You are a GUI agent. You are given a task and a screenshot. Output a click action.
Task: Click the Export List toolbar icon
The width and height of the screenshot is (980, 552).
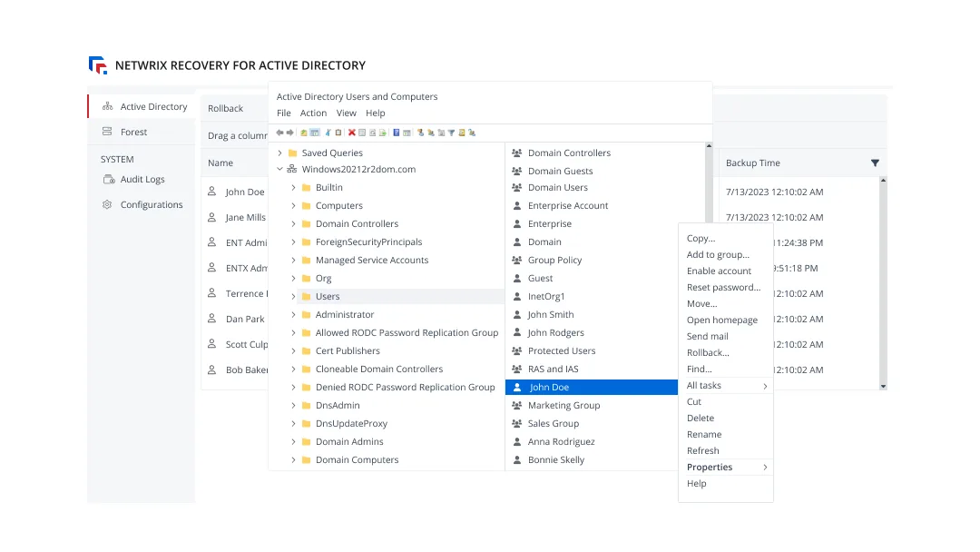coord(383,133)
